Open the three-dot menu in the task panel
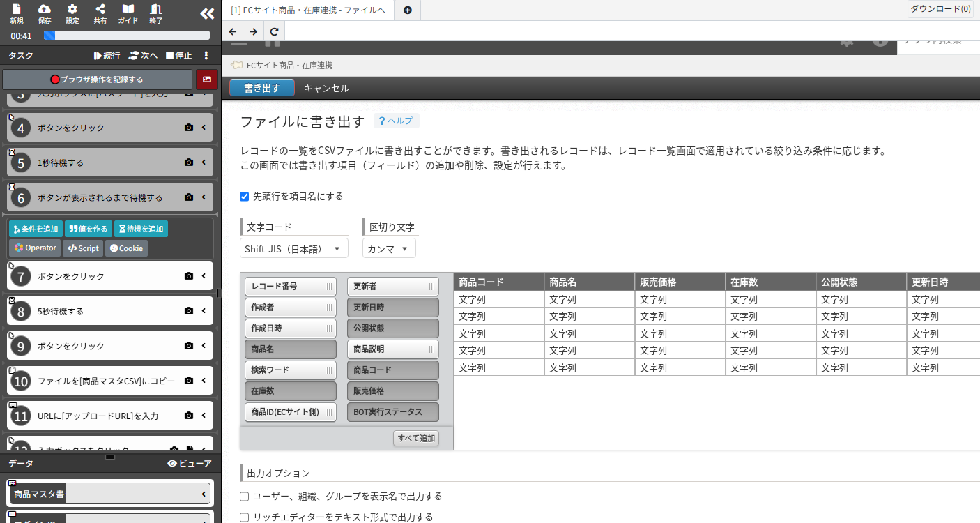980x523 pixels. [x=206, y=55]
